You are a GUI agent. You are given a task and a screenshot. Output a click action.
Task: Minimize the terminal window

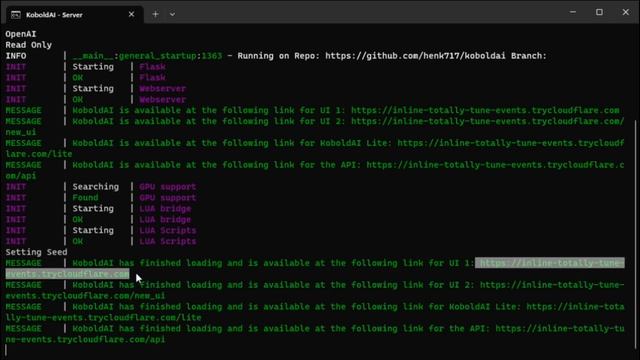573,12
